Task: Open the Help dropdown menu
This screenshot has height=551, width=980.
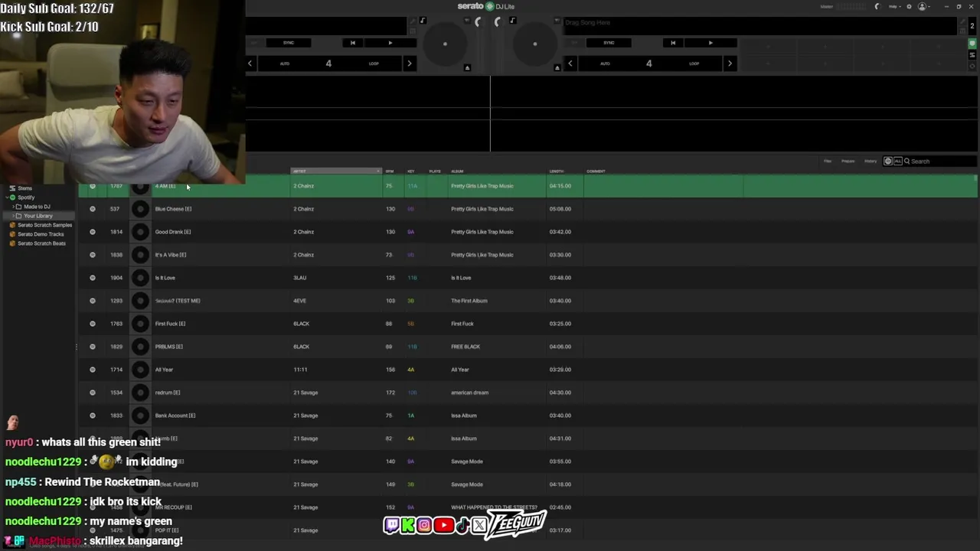Action: coord(893,6)
